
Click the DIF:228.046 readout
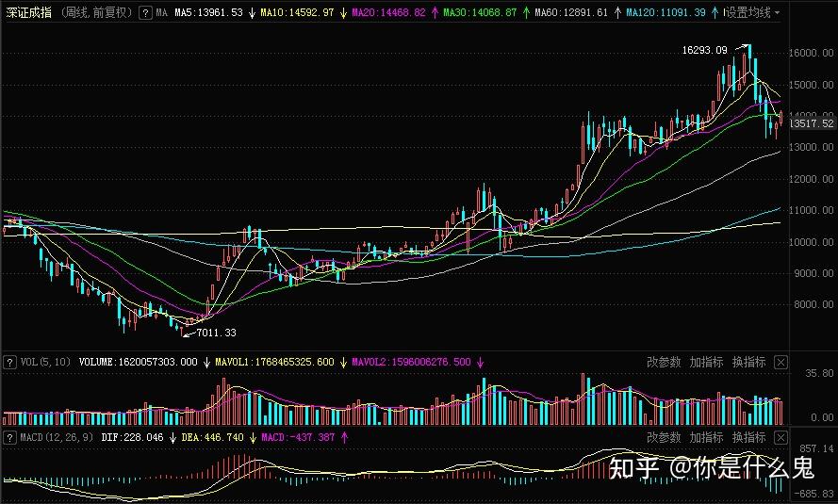[132, 437]
